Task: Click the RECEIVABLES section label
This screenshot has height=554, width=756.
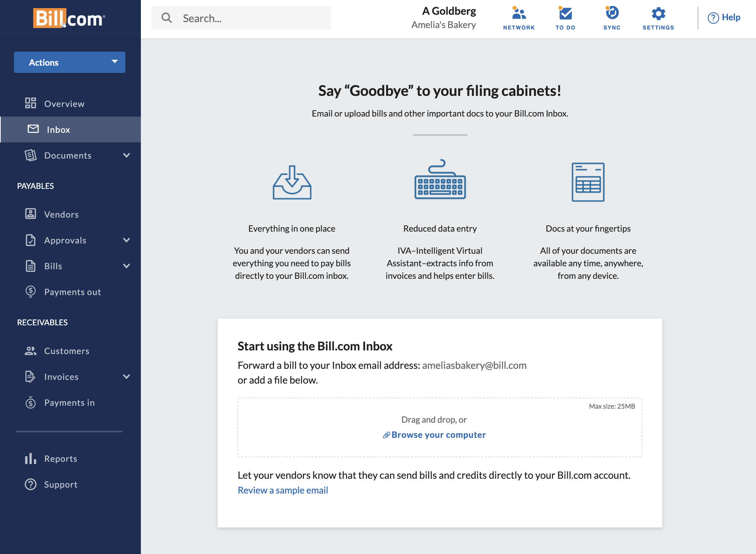Action: [x=42, y=322]
